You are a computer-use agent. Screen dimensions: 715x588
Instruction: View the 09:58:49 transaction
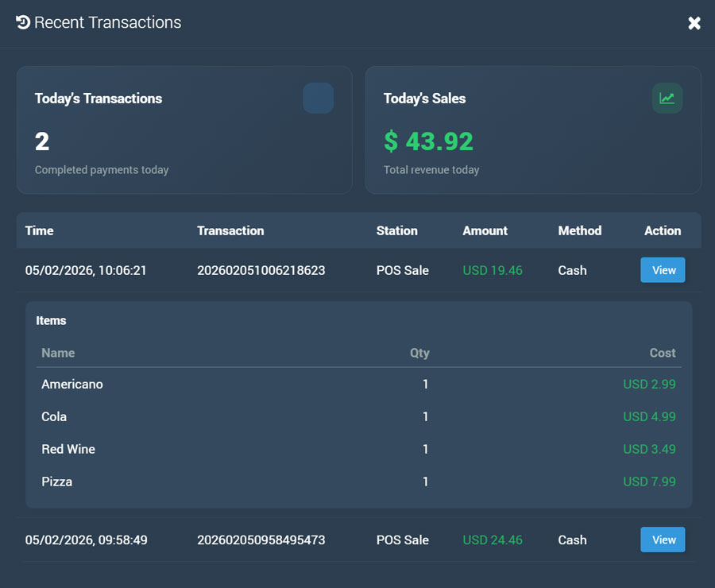(663, 540)
